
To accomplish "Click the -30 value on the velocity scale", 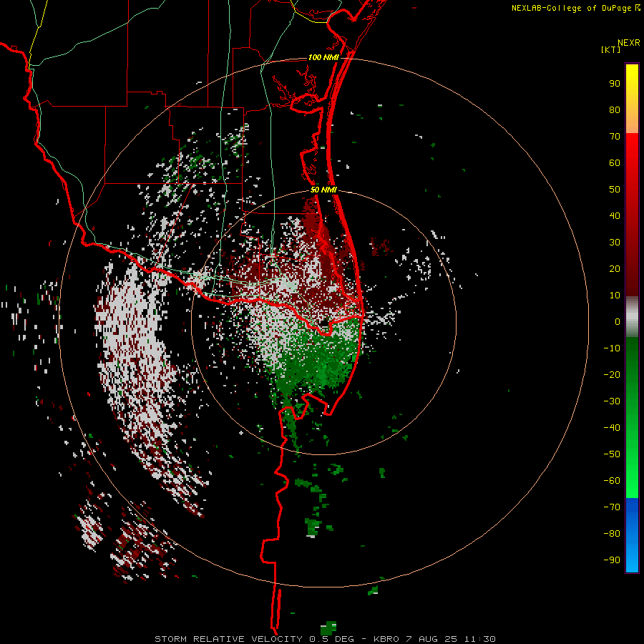I will coord(612,401).
